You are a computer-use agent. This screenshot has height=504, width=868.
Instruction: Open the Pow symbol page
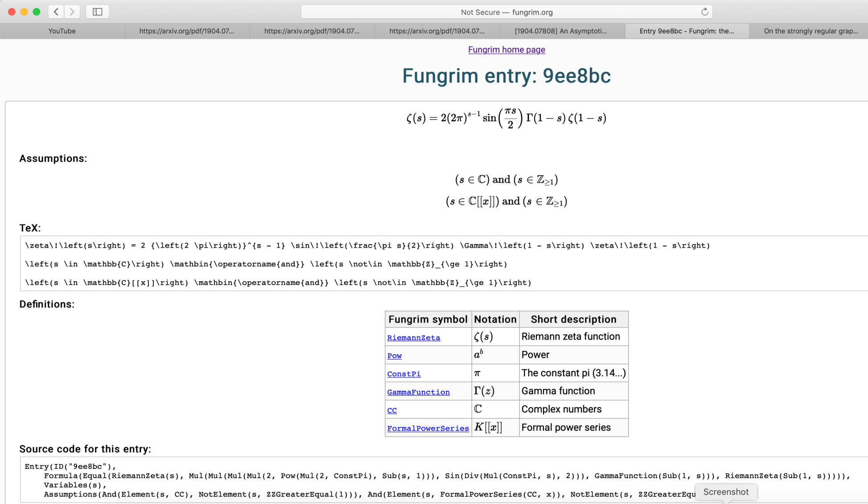coord(394,356)
